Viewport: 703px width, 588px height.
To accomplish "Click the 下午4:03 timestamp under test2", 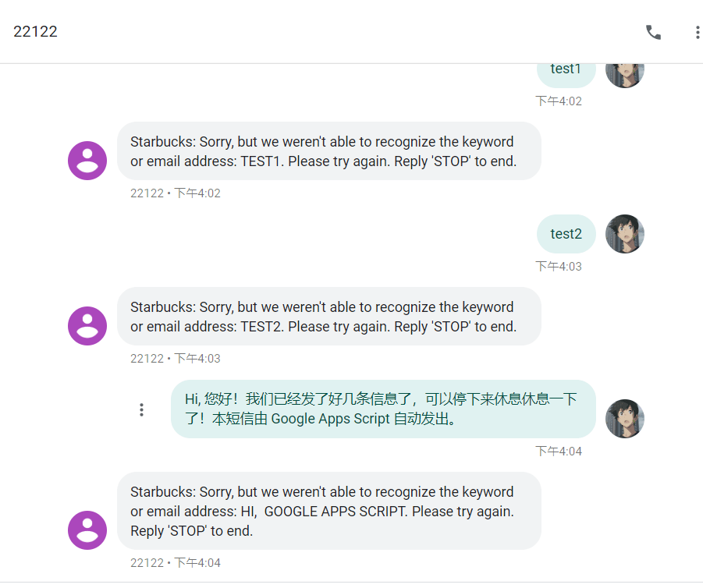I will pos(558,267).
